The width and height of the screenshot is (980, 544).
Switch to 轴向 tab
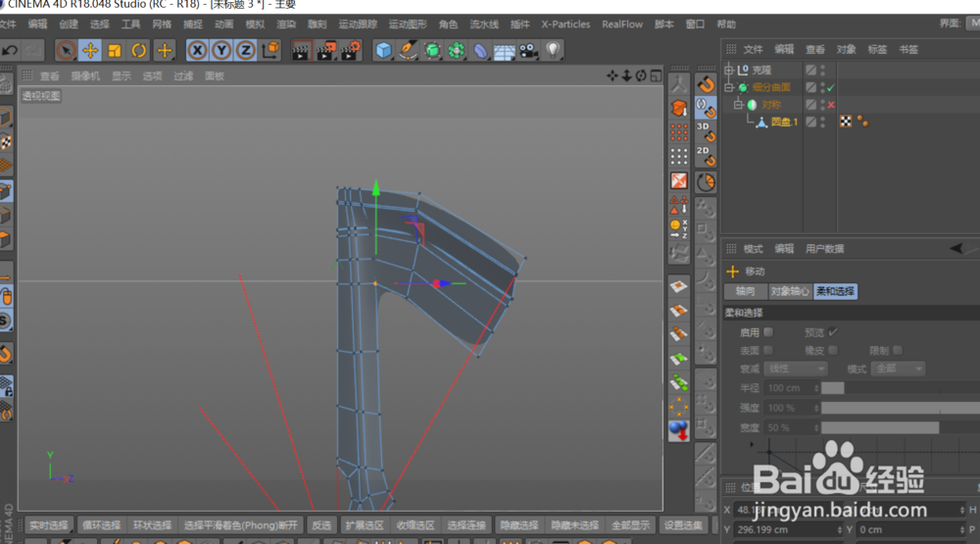[x=746, y=291]
